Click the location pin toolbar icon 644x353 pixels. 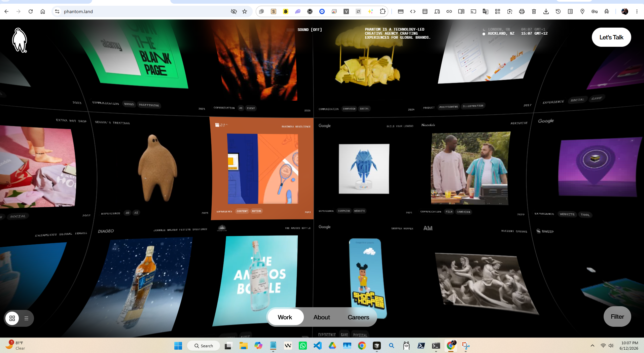click(x=582, y=11)
